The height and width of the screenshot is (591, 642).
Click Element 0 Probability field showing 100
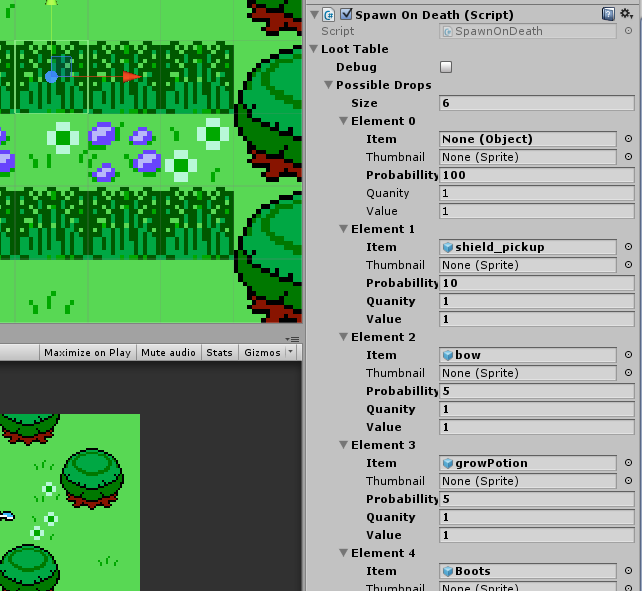(x=537, y=175)
